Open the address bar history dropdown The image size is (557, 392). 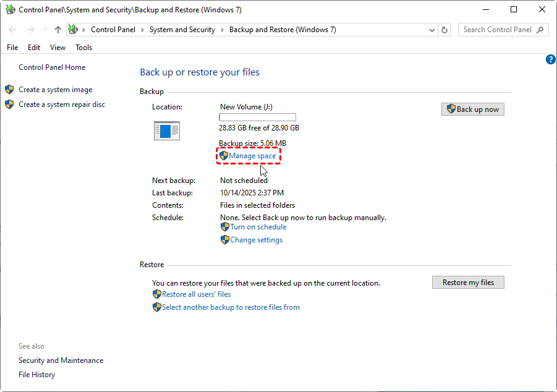(432, 30)
